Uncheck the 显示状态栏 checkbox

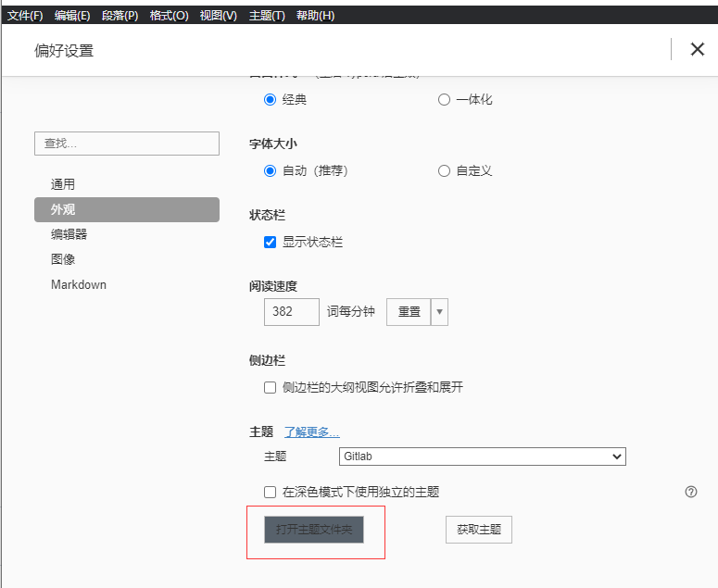coord(271,242)
